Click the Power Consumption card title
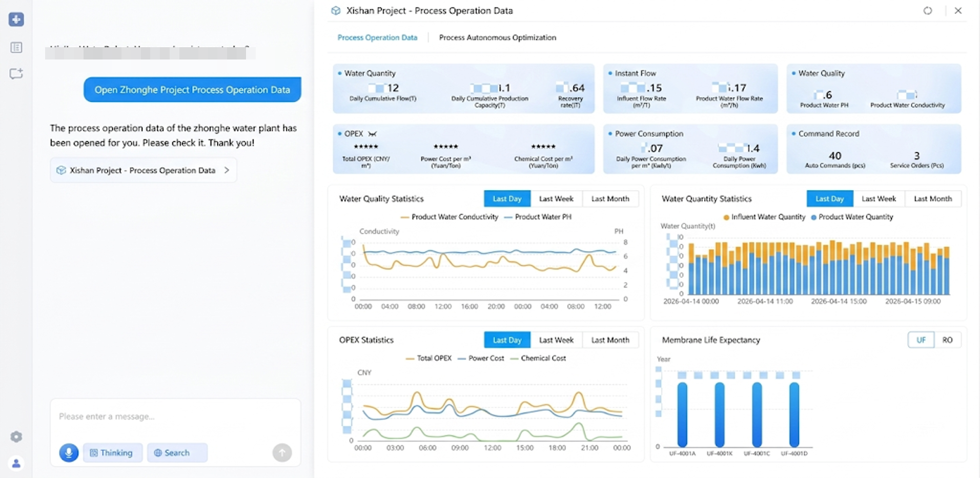This screenshot has width=980, height=478. 649,134
